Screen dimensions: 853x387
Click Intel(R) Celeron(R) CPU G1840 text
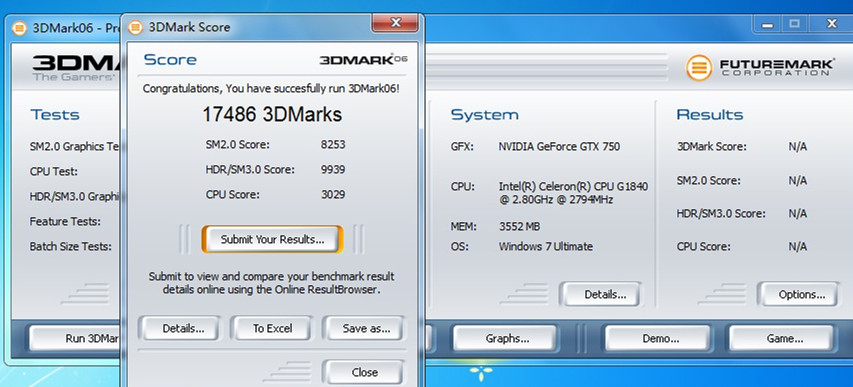(x=573, y=187)
